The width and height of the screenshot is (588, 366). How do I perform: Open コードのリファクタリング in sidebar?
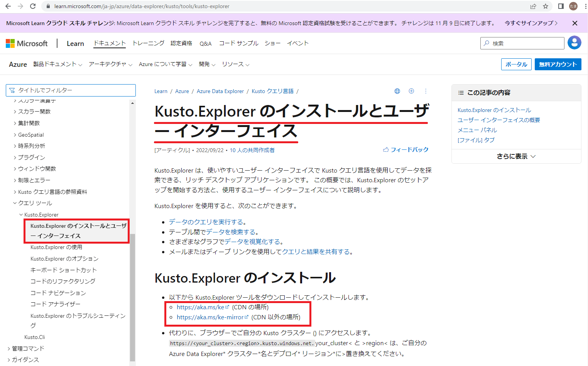(x=63, y=281)
